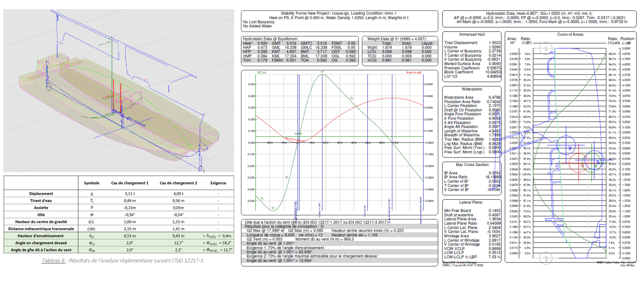Select the red G center of gravity marker

579,163
